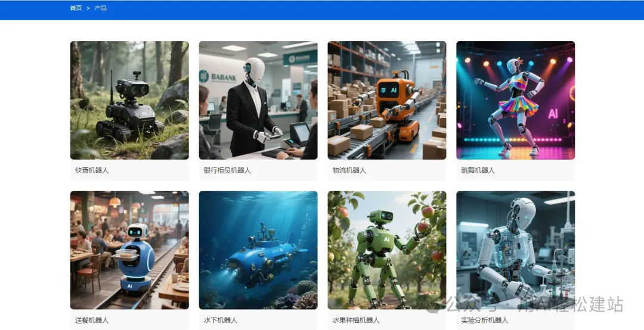Screen dimensions: 644x330
Task: Open the 物流机器人 product image
Action: (387, 100)
